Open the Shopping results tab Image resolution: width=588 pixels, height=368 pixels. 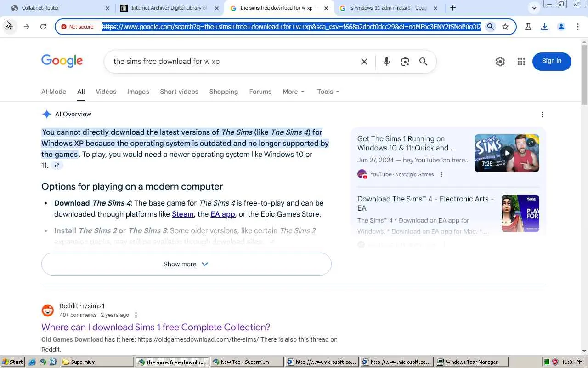click(x=224, y=92)
